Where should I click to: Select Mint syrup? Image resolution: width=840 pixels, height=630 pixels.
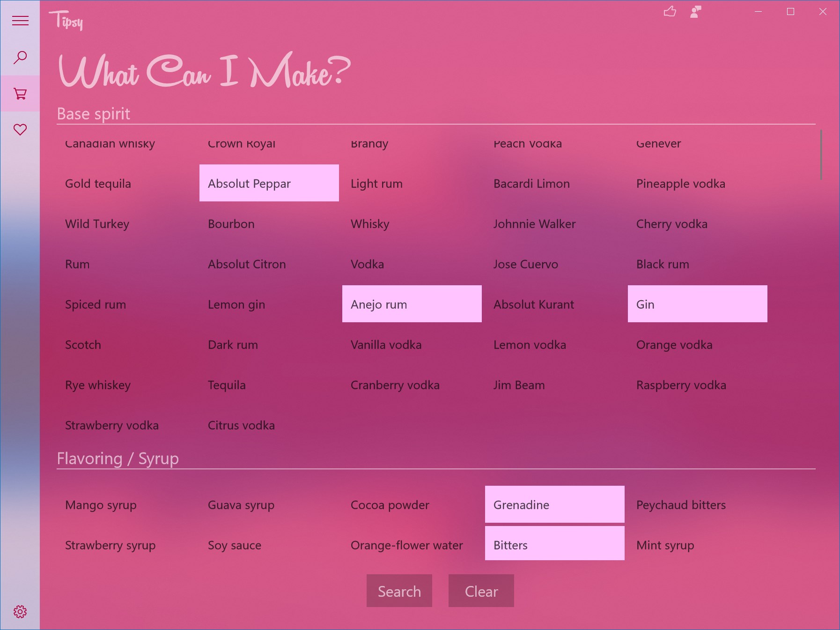pos(698,543)
